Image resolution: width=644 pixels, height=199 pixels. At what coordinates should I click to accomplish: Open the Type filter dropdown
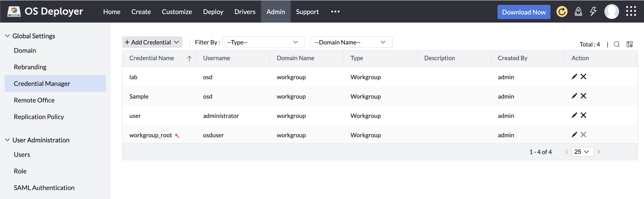tap(263, 42)
